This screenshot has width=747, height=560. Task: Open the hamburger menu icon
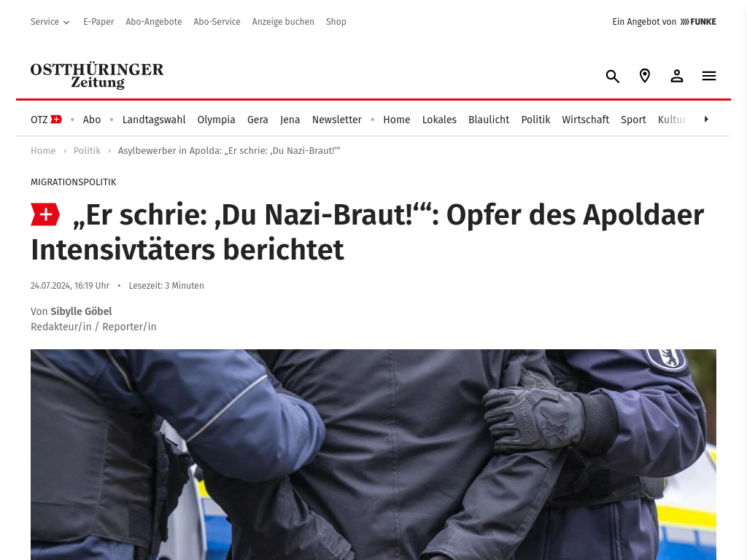click(709, 76)
